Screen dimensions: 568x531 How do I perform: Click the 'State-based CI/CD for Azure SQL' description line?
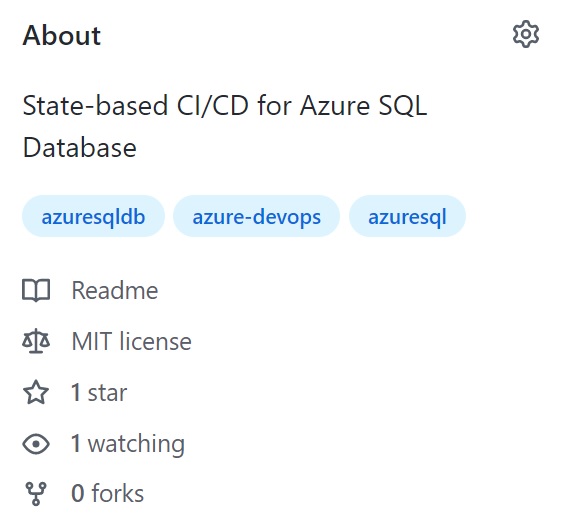tap(225, 106)
